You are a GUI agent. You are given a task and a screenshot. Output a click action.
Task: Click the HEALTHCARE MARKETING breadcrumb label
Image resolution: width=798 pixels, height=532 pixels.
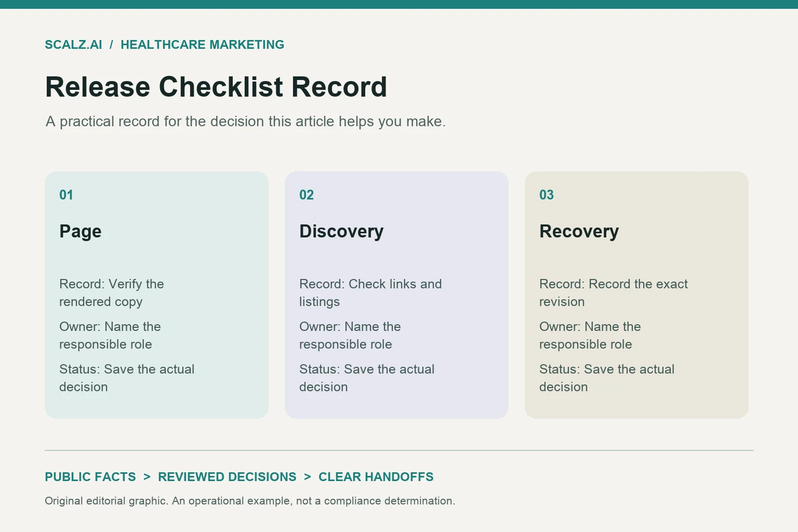point(202,45)
